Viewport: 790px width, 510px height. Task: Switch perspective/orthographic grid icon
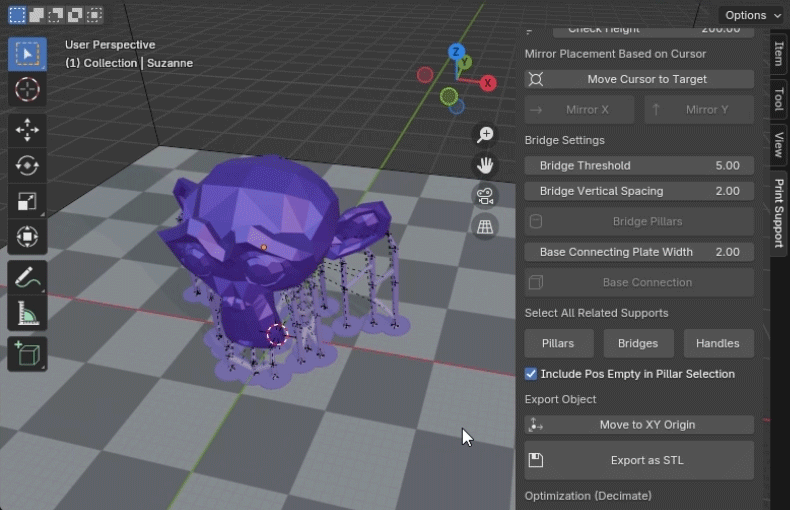(485, 227)
